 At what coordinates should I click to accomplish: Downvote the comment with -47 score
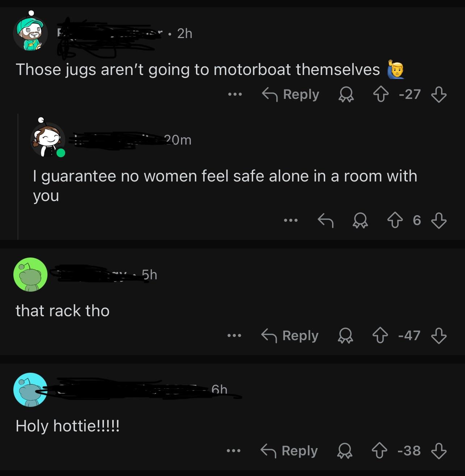pos(439,336)
